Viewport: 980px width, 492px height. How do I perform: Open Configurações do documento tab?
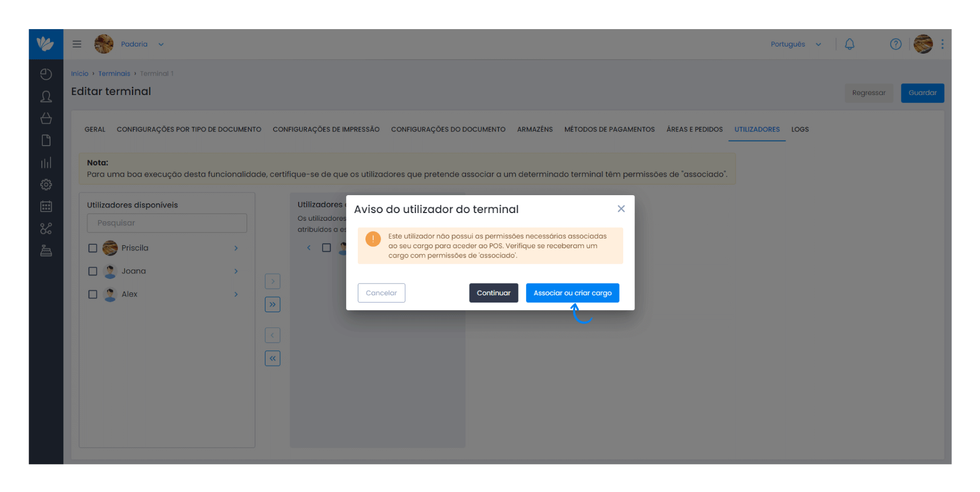point(448,129)
